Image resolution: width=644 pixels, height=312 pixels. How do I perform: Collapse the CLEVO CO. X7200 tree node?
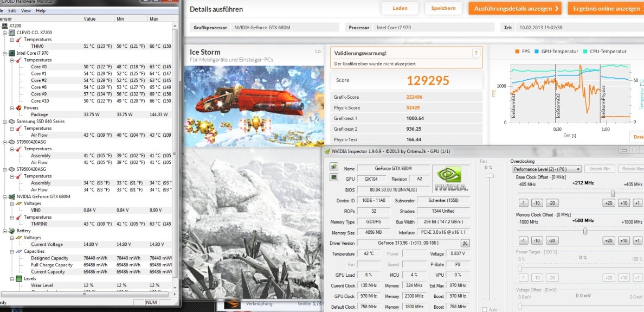pyautogui.click(x=5, y=33)
